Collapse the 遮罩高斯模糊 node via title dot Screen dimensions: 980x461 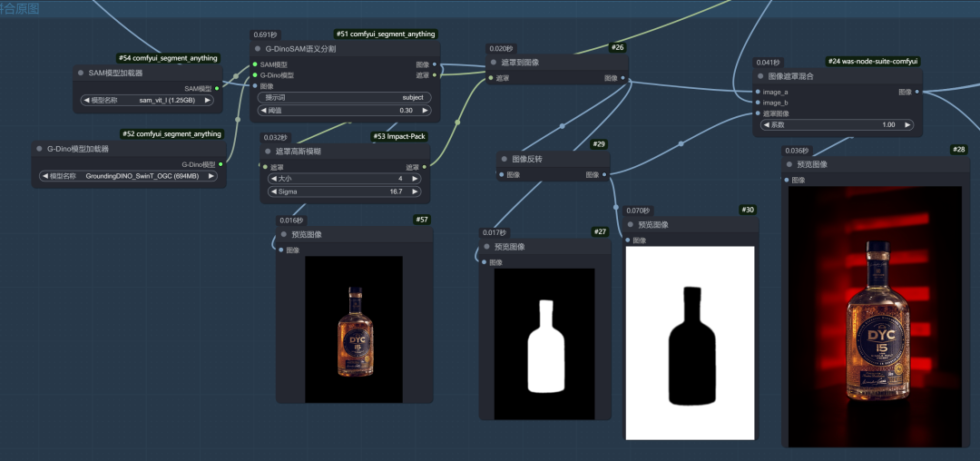[268, 152]
